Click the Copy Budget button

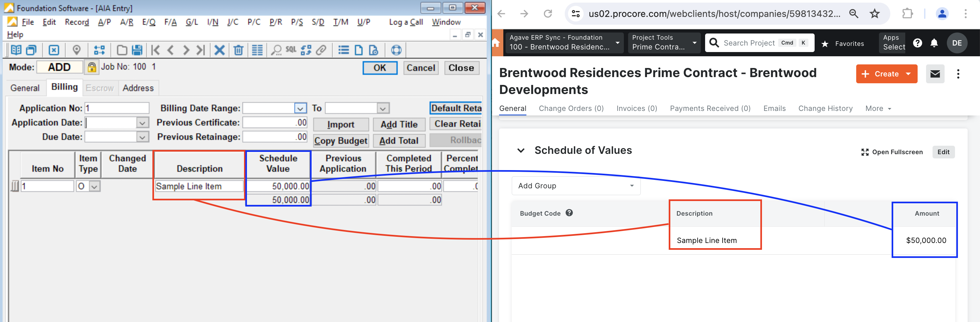tap(341, 141)
